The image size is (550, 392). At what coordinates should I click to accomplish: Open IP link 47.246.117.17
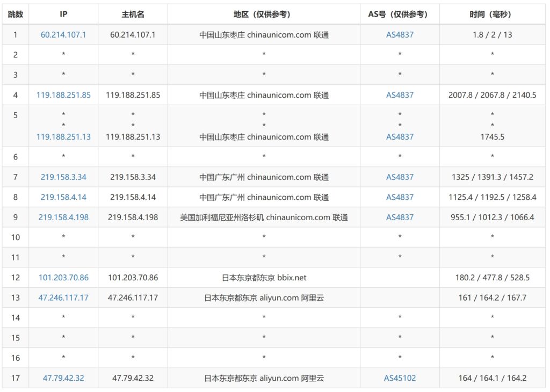tap(63, 297)
